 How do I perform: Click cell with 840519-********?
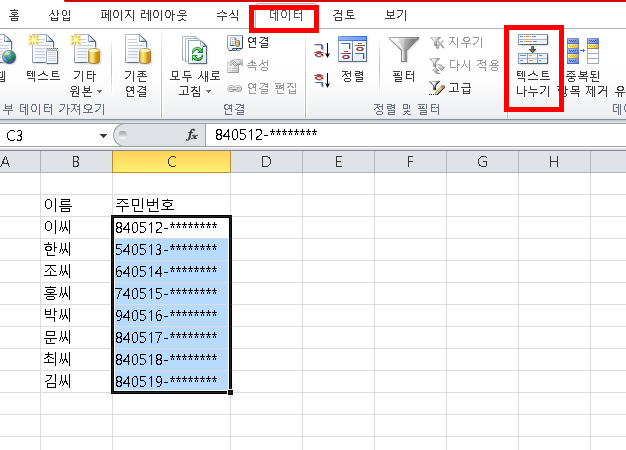171,381
